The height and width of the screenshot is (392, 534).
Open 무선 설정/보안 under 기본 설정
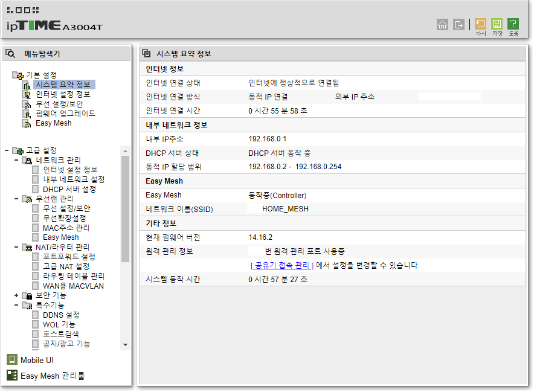pyautogui.click(x=59, y=104)
